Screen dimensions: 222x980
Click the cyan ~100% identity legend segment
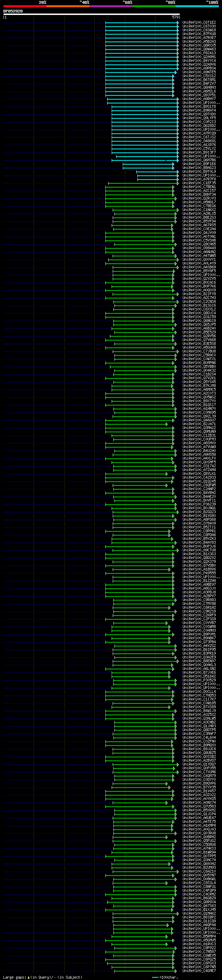[x=197, y=6]
